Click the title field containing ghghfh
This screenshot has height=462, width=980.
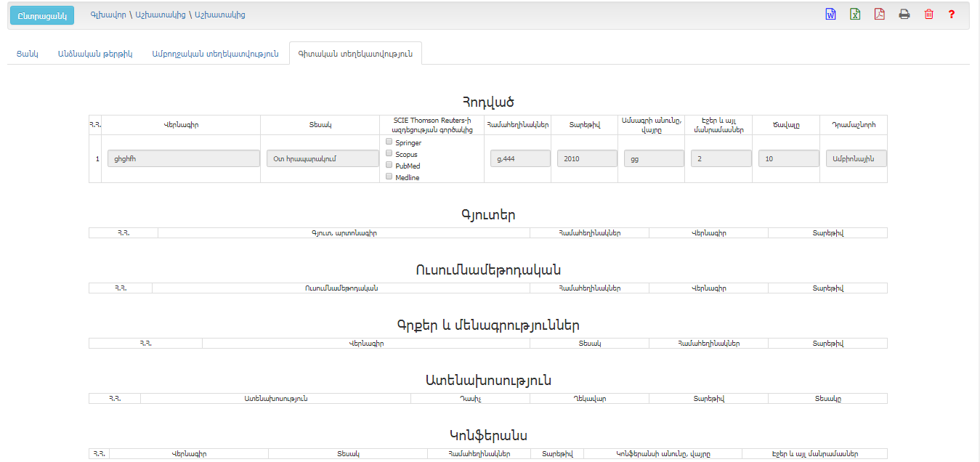click(x=183, y=158)
